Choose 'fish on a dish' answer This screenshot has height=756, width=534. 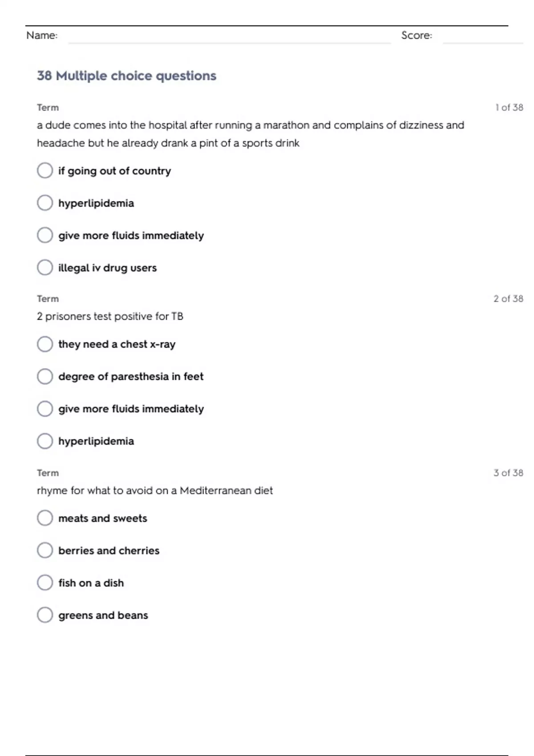45,583
